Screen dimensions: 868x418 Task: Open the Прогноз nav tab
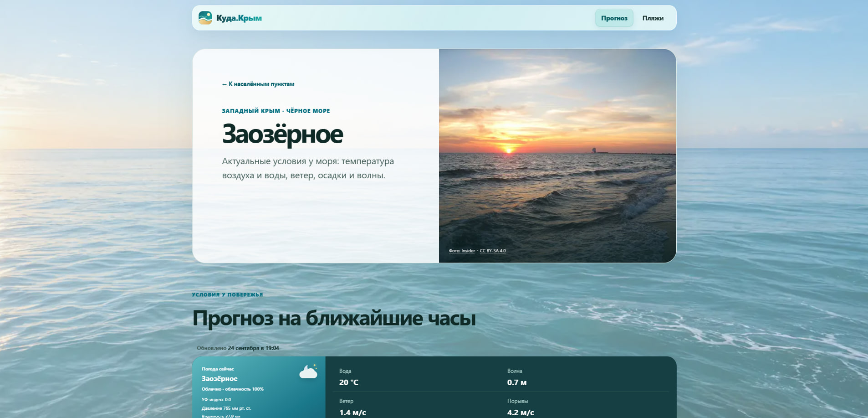coord(614,18)
